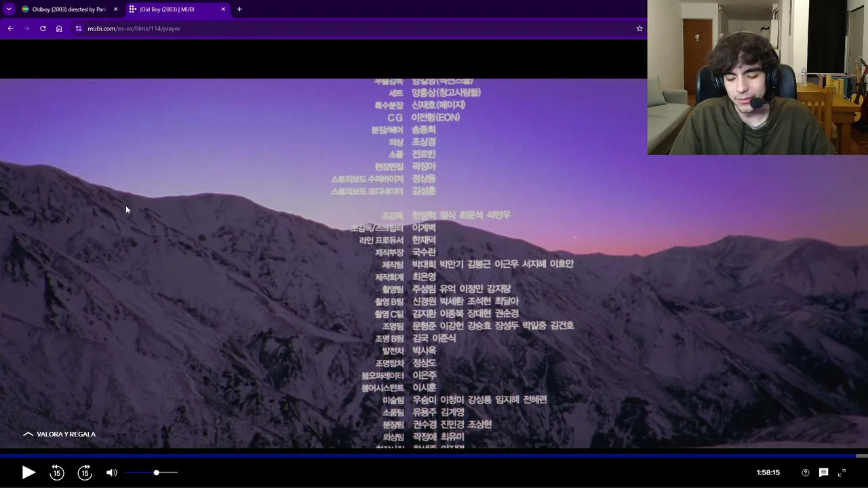Bookmark this page with the star
Screen dimensions: 868x488
[x=639, y=28]
